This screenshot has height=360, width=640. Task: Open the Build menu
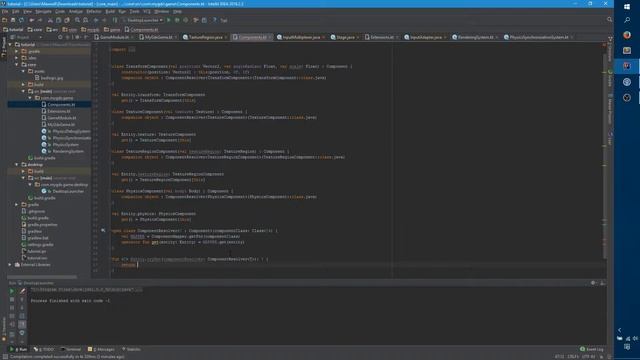click(110, 11)
